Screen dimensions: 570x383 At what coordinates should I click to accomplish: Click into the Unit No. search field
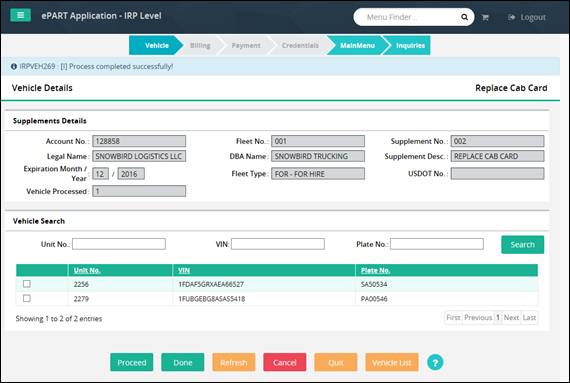pos(119,244)
